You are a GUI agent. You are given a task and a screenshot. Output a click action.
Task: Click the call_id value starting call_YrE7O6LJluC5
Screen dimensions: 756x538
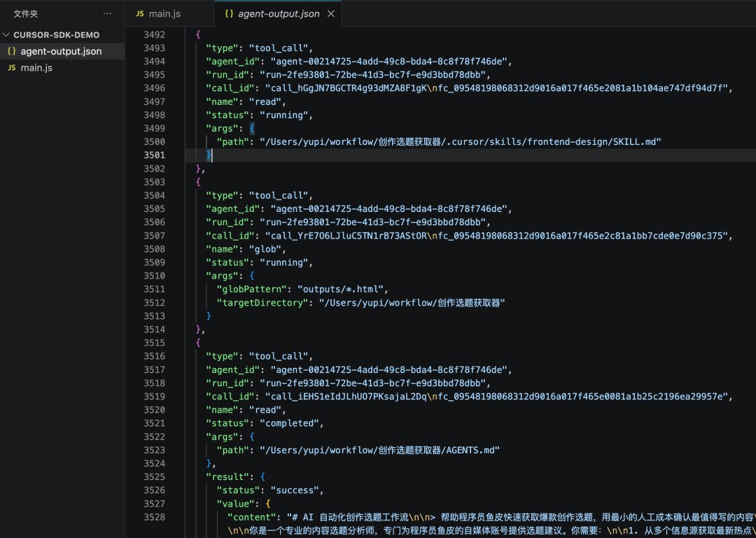[x=496, y=236]
